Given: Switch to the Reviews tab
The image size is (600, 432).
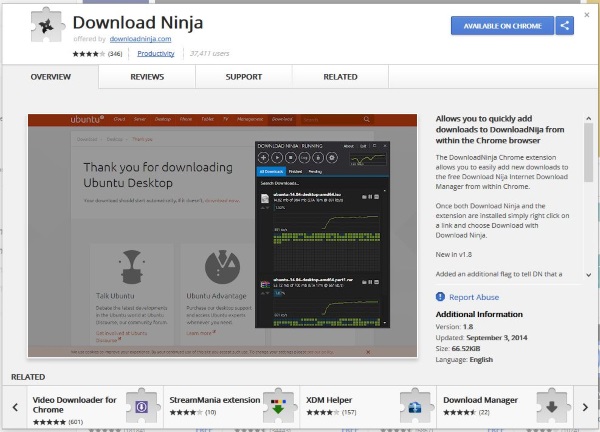Looking at the screenshot, I should pos(147,76).
